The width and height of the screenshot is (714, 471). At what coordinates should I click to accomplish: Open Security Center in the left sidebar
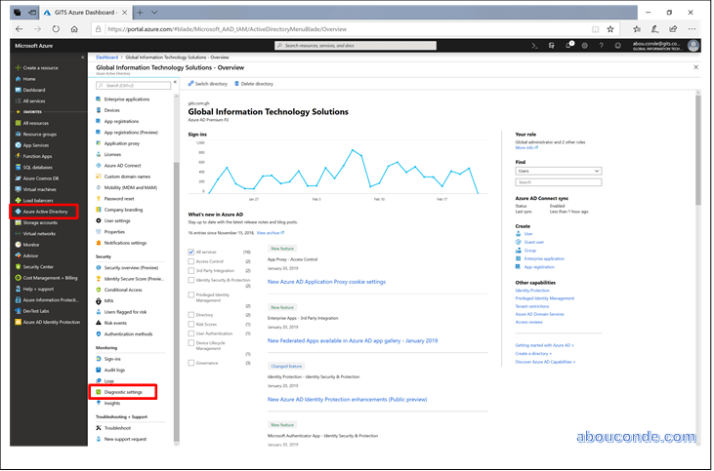point(38,267)
